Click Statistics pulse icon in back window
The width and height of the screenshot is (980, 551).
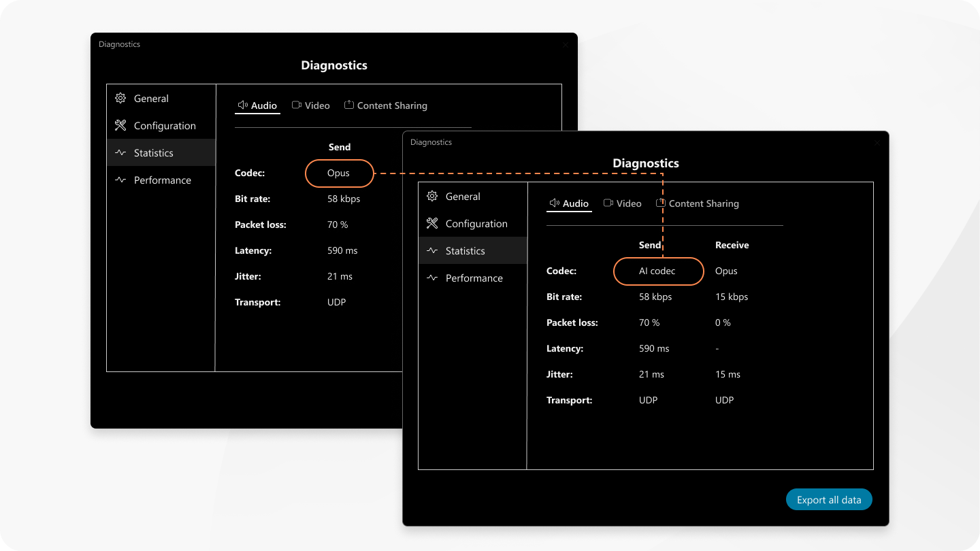pos(120,153)
